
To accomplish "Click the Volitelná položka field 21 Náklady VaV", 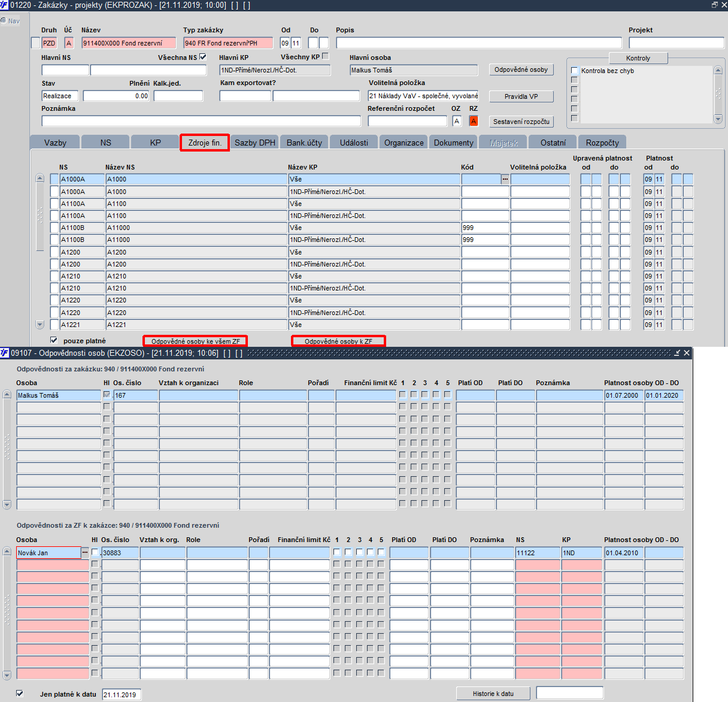I will coord(423,96).
